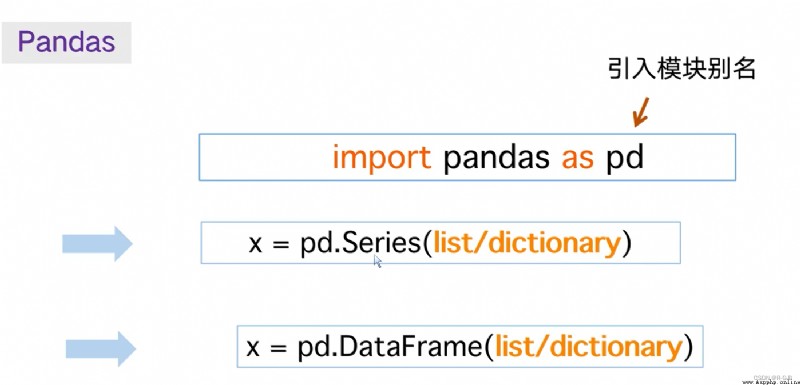Click the orange 'import' keyword

382,158
